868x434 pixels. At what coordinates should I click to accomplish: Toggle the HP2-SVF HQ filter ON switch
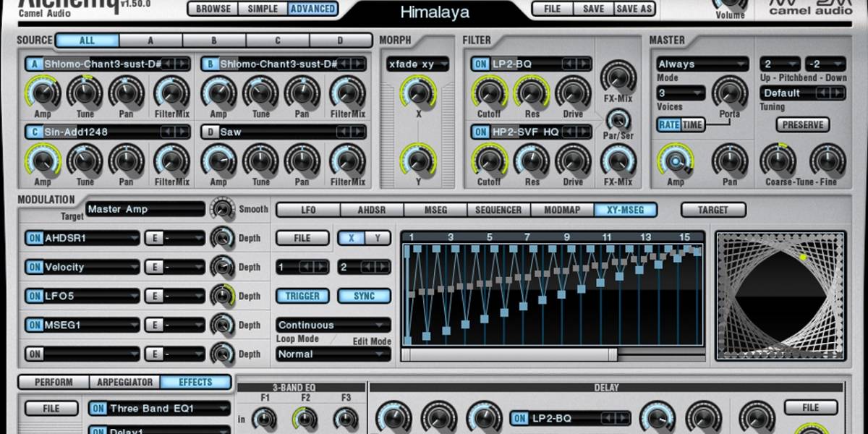(481, 132)
